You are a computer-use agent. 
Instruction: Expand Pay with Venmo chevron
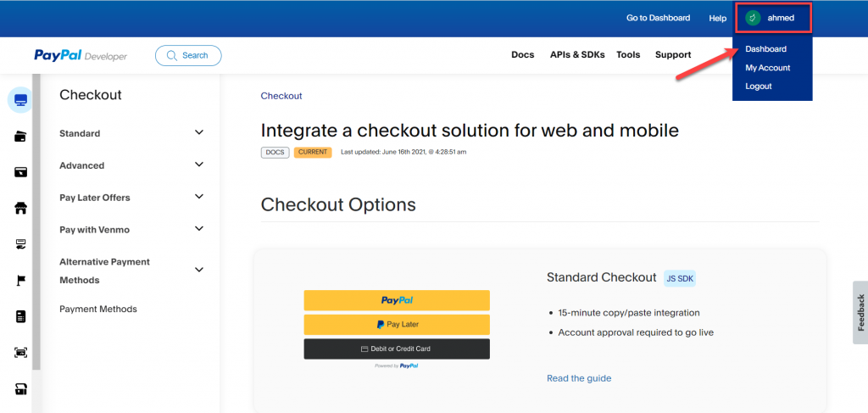[199, 229]
